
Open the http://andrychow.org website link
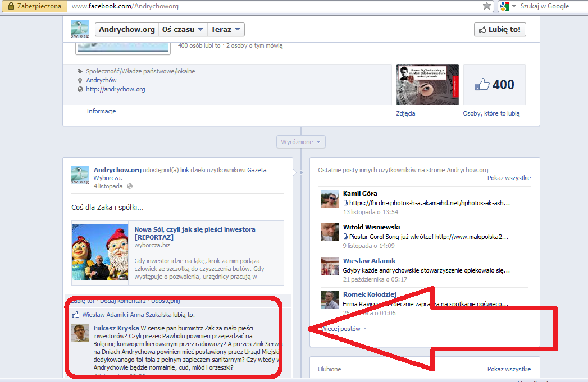pyautogui.click(x=116, y=89)
